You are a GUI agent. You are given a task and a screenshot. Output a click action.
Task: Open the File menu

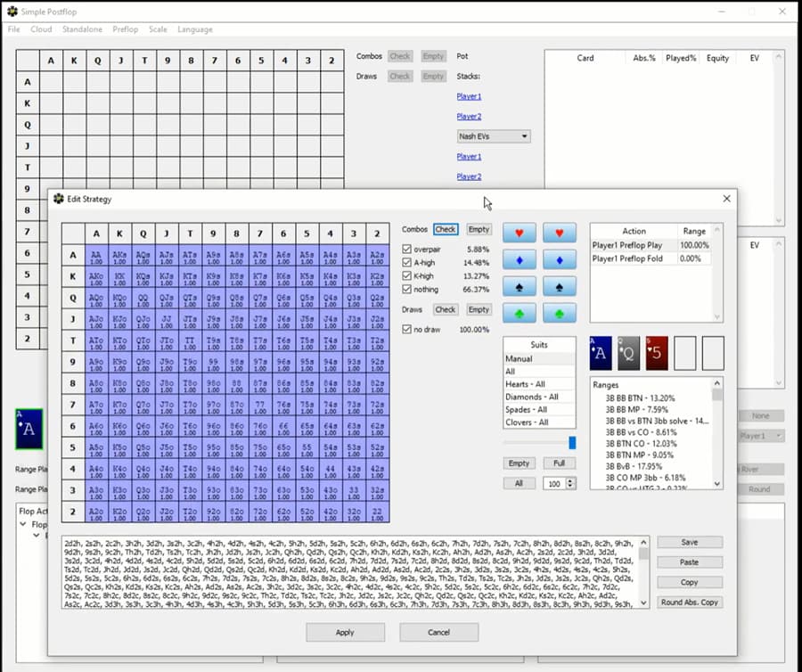[13, 29]
